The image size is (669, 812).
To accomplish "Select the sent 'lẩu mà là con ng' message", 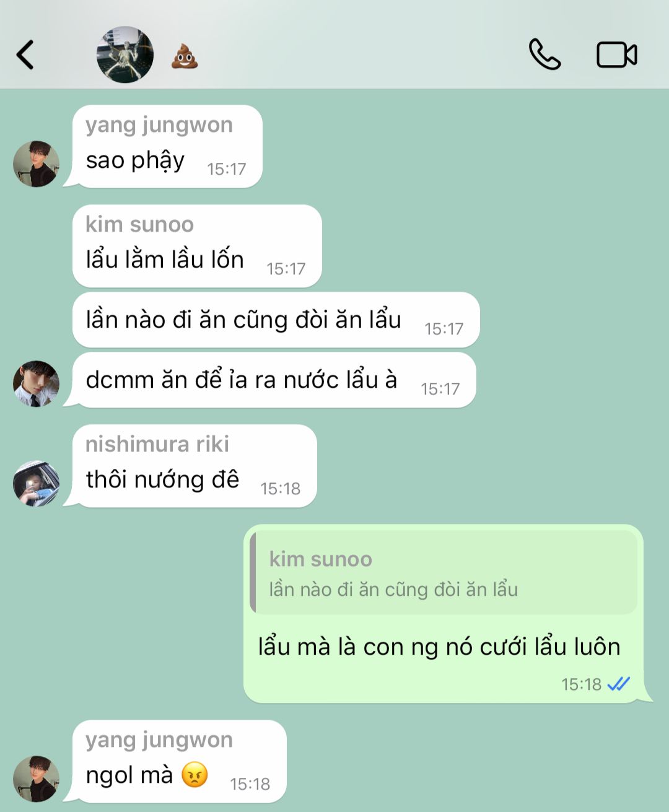I will [x=444, y=614].
